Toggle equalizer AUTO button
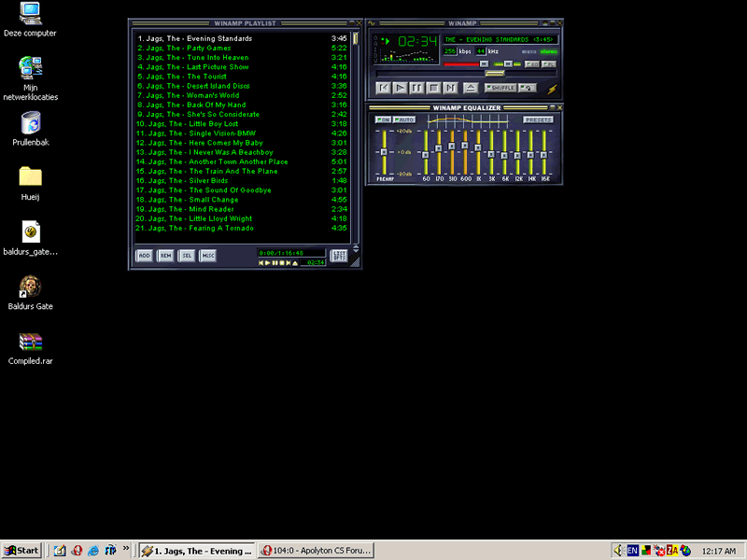Screen dimensions: 747x560 (404, 119)
